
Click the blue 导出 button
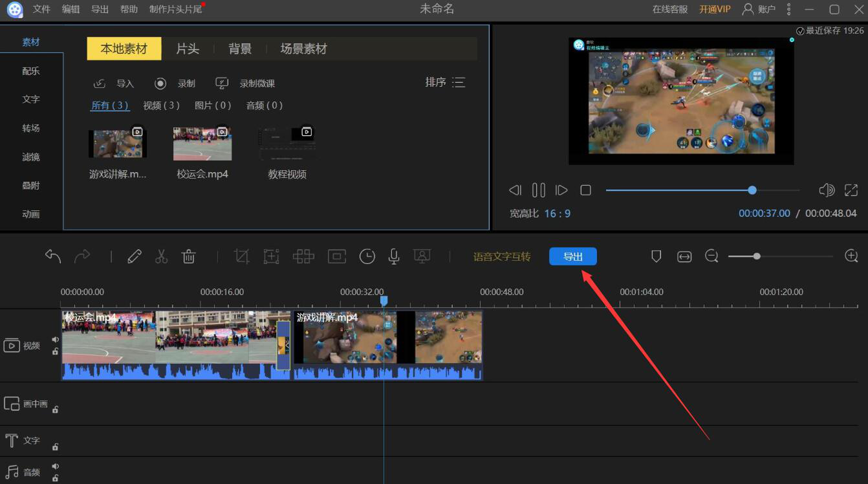[572, 257]
